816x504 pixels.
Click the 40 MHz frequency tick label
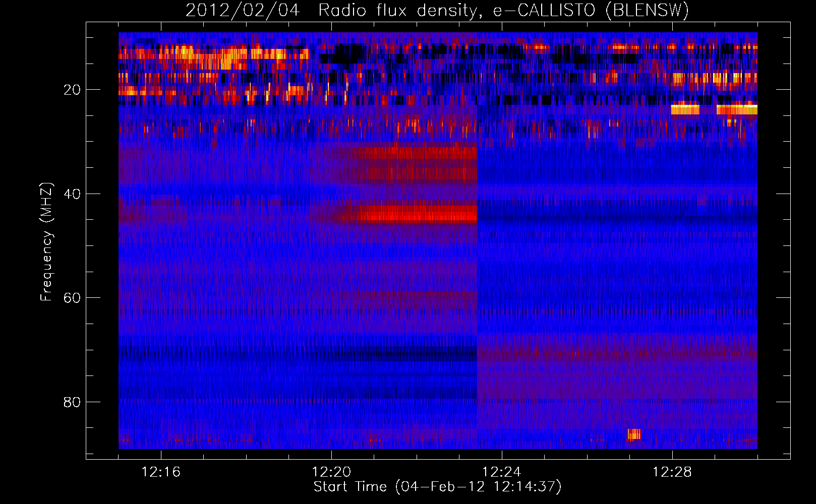pyautogui.click(x=73, y=194)
